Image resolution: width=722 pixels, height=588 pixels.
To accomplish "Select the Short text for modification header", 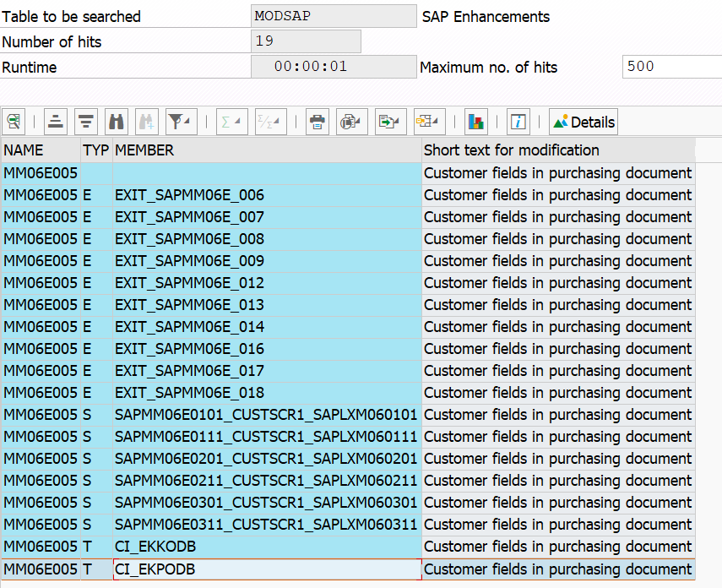I will [x=558, y=150].
